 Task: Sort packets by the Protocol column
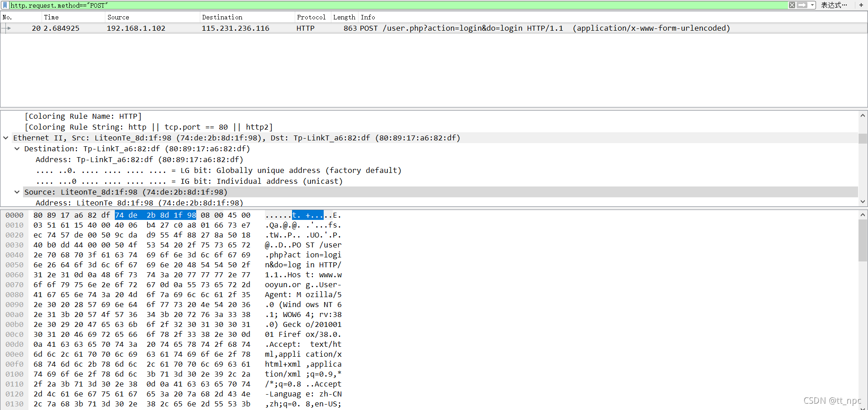coord(312,17)
